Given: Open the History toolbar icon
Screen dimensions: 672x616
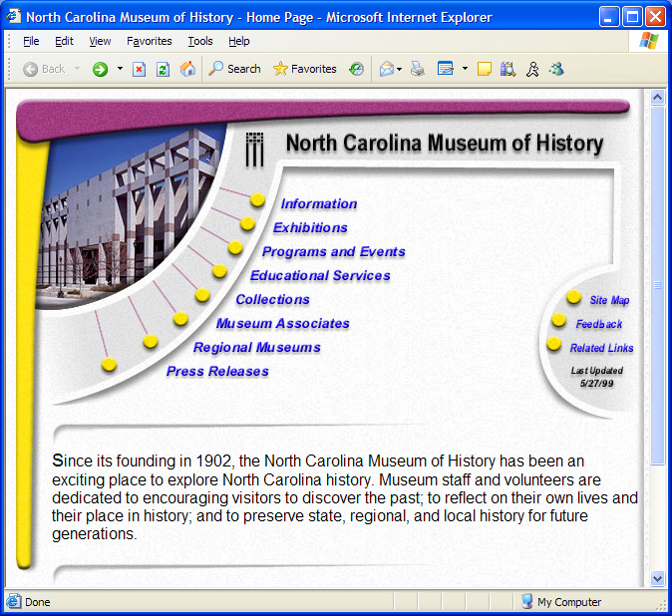Looking at the screenshot, I should (x=356, y=69).
